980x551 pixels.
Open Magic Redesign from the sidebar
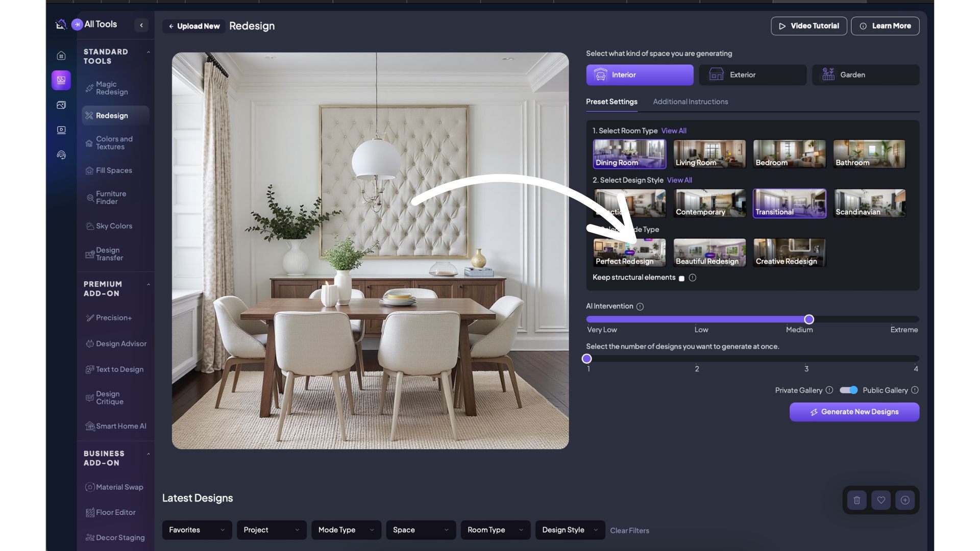111,88
